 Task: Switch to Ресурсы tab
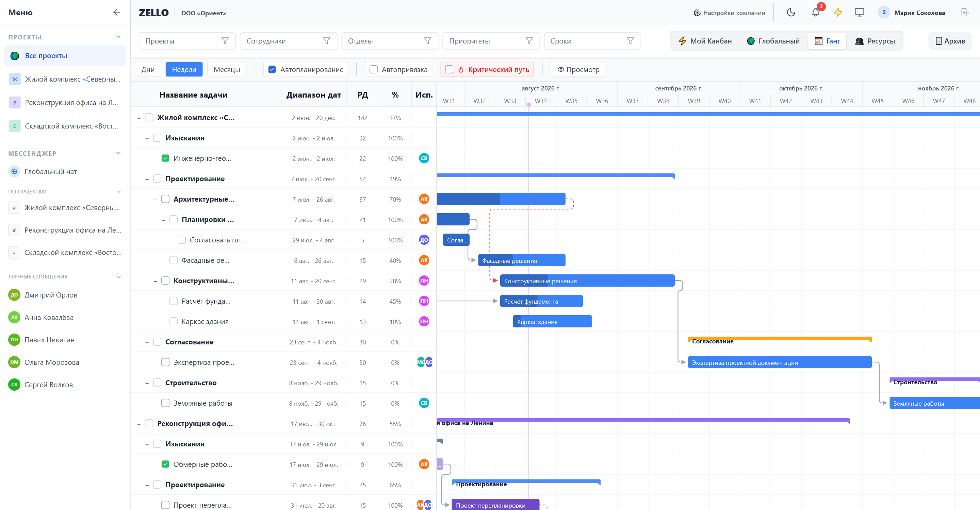tap(875, 41)
